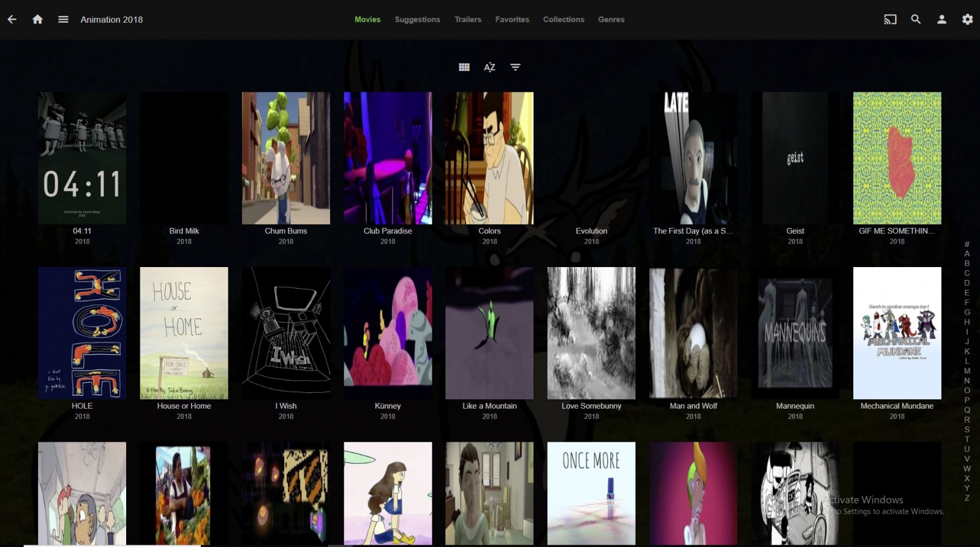The image size is (980, 547).
Task: Switch to the Movies tab
Action: click(367, 20)
